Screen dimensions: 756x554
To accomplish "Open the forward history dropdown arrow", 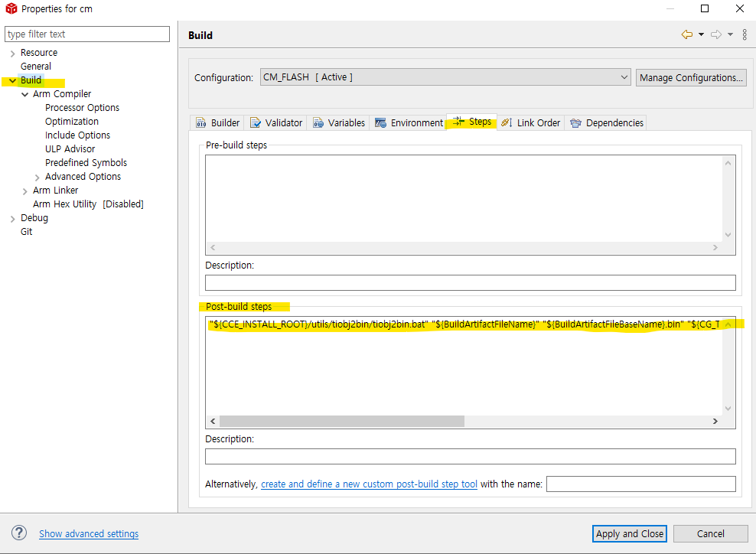I will pos(731,34).
